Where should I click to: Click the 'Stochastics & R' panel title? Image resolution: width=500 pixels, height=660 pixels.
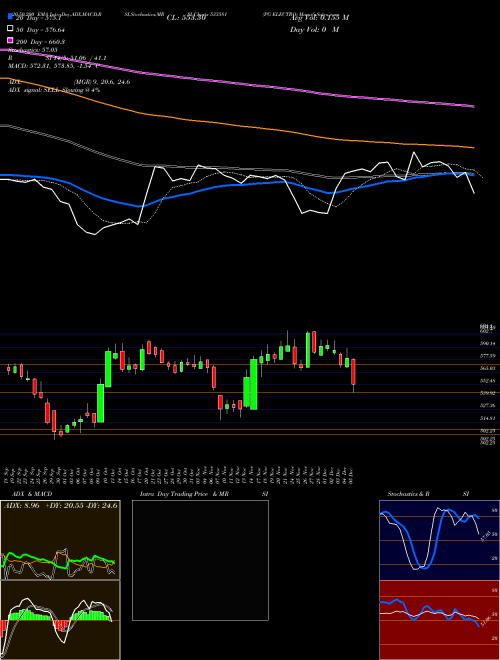tap(409, 494)
